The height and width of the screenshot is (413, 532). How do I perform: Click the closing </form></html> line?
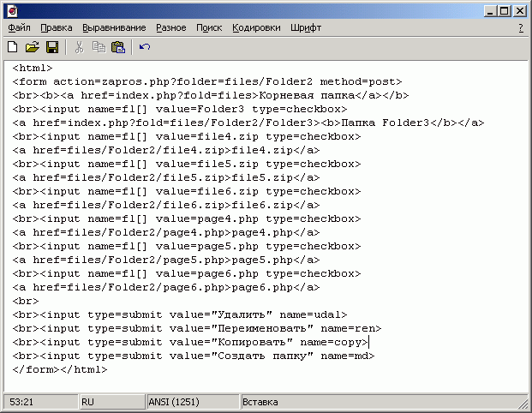[x=60, y=369]
